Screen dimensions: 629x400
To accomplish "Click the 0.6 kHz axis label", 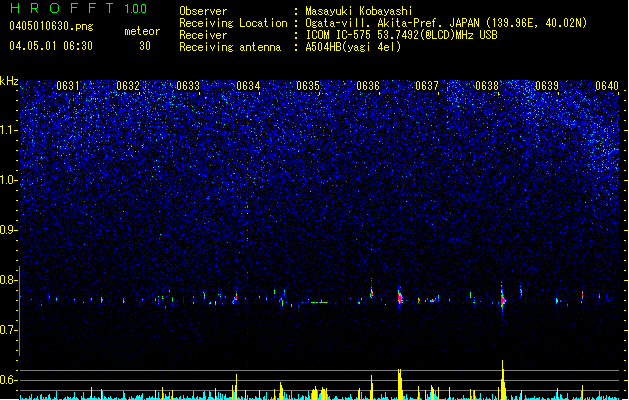I will pos(8,380).
